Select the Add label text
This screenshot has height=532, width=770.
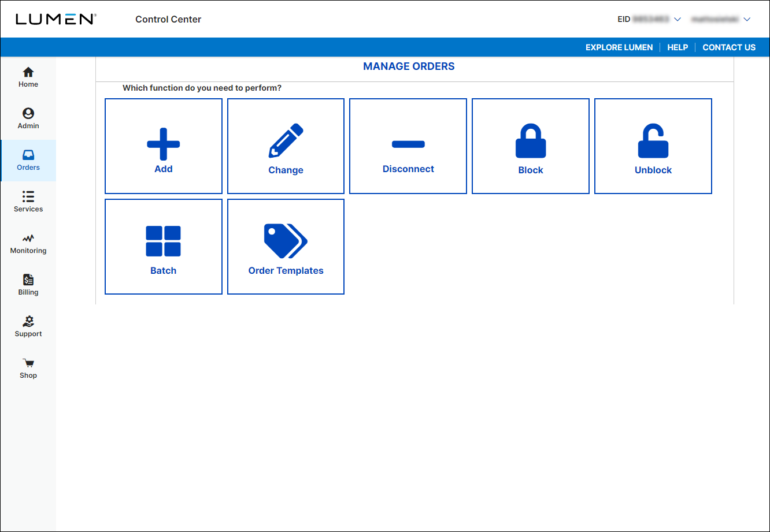164,169
